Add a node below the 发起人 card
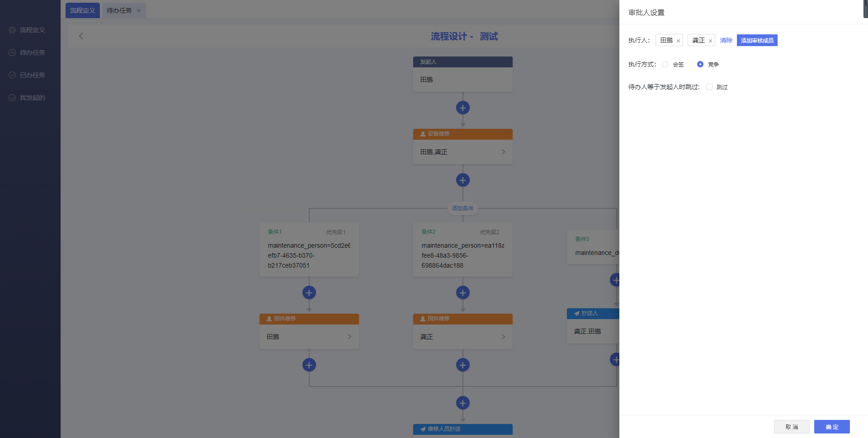This screenshot has width=868, height=438. (x=462, y=108)
